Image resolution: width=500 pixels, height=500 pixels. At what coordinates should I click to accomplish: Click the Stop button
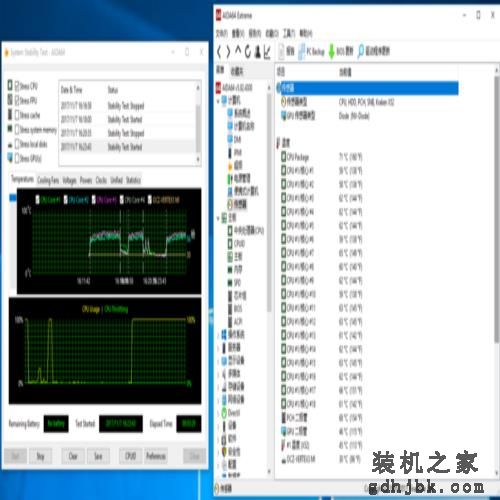pos(40,456)
